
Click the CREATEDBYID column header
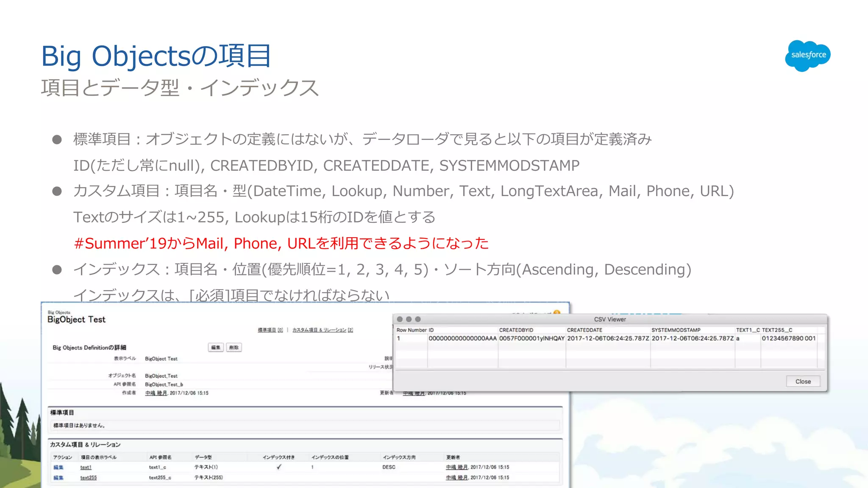pos(516,330)
